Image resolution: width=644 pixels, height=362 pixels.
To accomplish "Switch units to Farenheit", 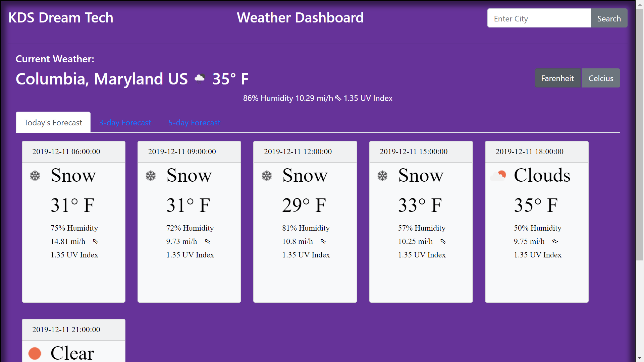I will coord(557,78).
